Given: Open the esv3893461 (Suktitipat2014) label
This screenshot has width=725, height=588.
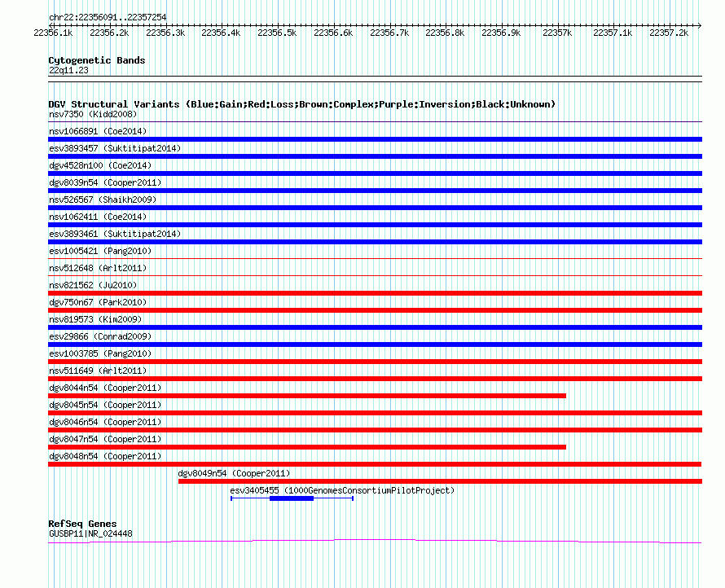Looking at the screenshot, I should click(x=115, y=234).
